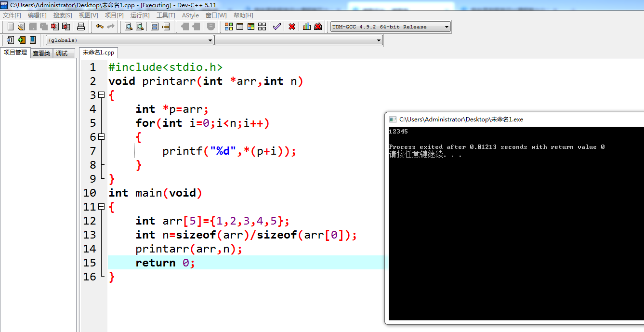The image size is (644, 332).
Task: Click the Run program window icon
Action: coord(240,27)
